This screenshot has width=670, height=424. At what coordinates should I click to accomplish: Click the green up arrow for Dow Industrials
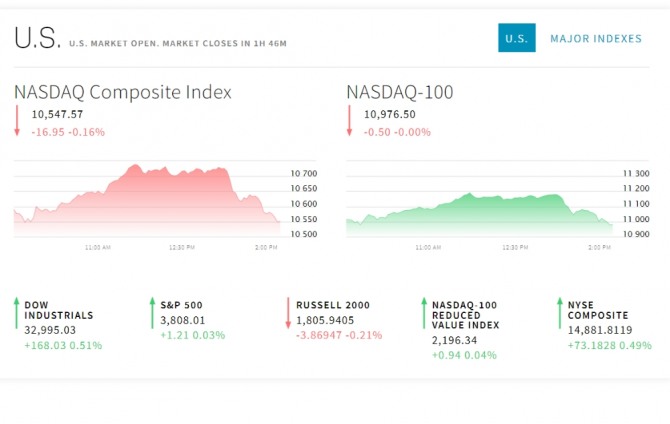pos(17,312)
